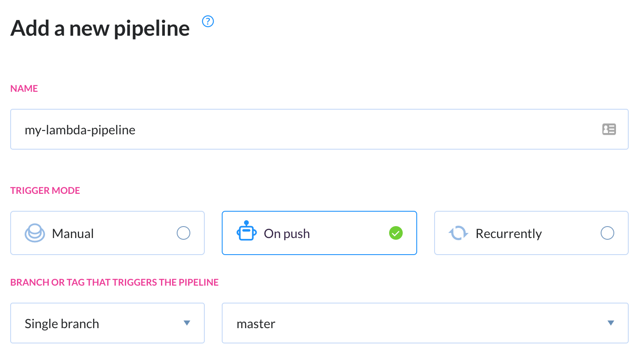The height and width of the screenshot is (363, 644).
Task: Open the help question mark icon
Action: [208, 21]
